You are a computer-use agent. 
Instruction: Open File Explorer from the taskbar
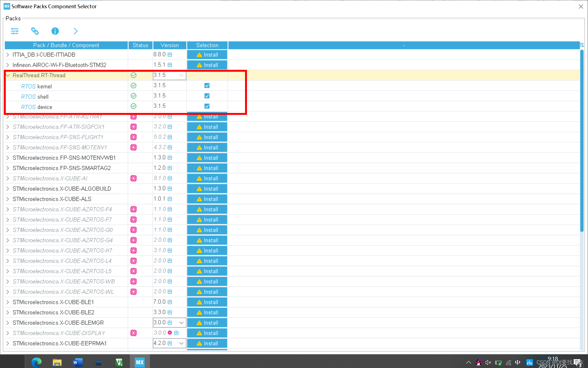57,362
